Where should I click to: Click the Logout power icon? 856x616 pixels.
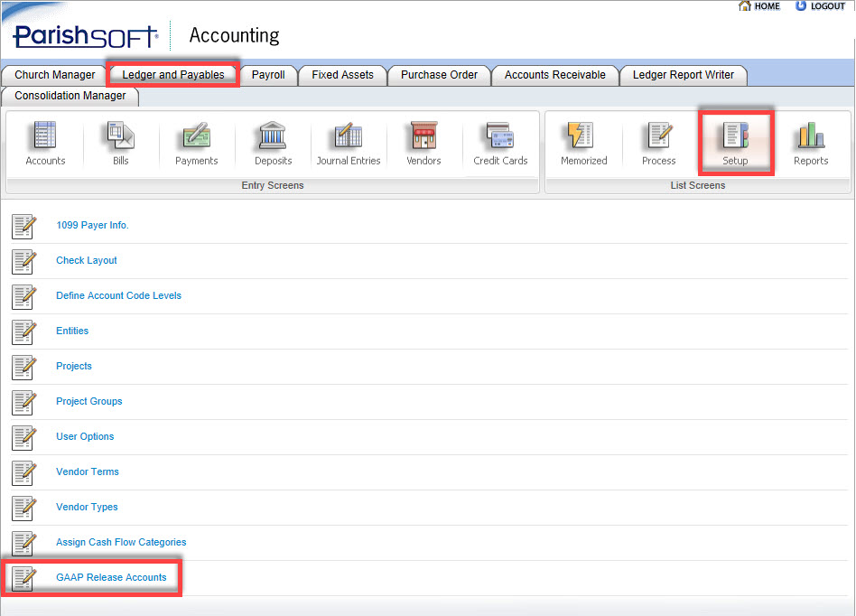pos(801,5)
